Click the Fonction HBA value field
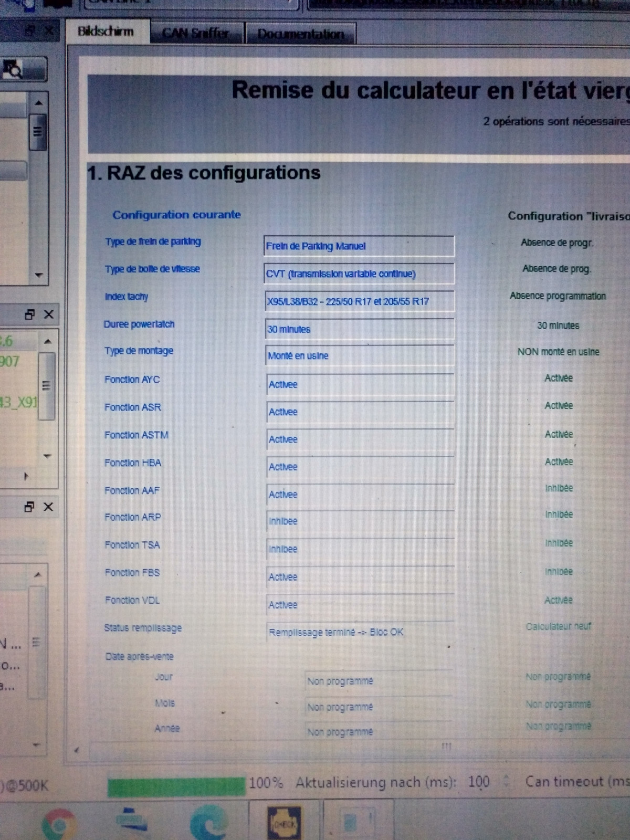The height and width of the screenshot is (840, 630). [x=360, y=467]
